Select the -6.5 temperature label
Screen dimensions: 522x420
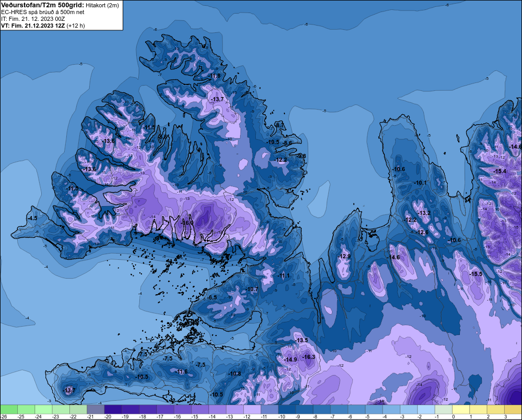(212, 297)
